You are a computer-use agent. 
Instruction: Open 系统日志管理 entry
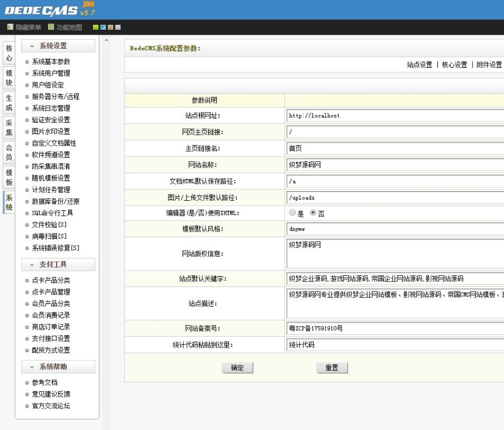click(x=51, y=108)
